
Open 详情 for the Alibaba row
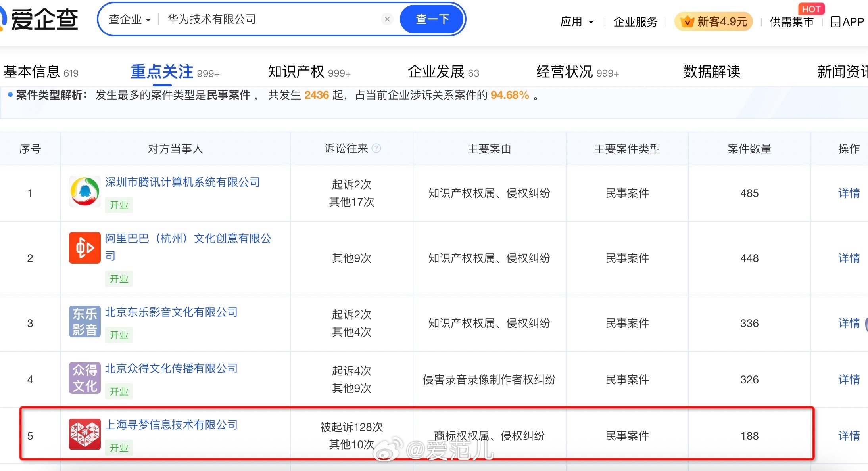(x=849, y=258)
